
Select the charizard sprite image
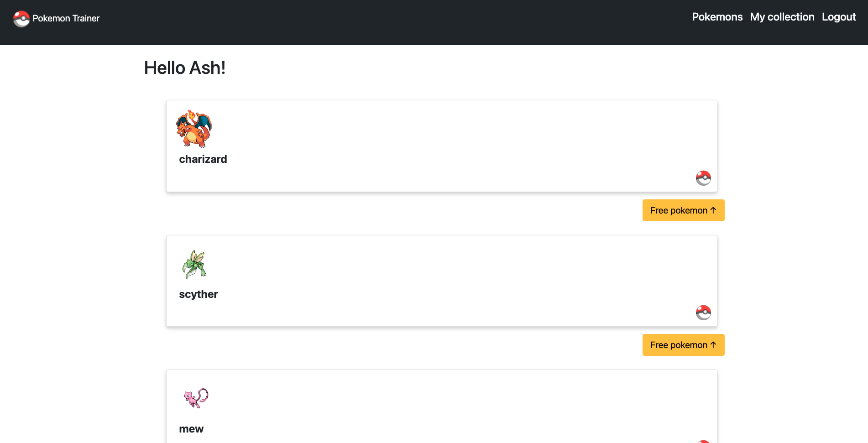pyautogui.click(x=194, y=129)
